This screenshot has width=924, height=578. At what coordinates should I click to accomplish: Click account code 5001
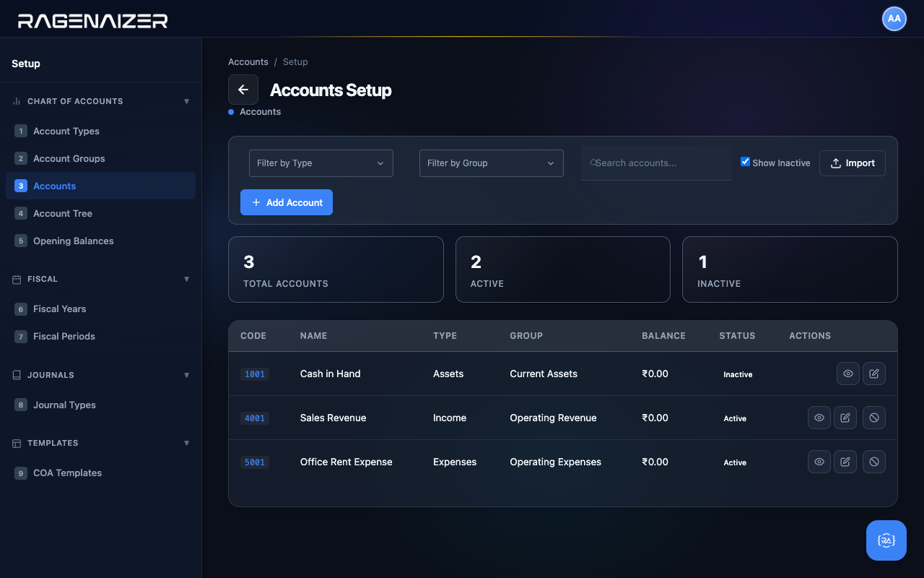point(255,462)
